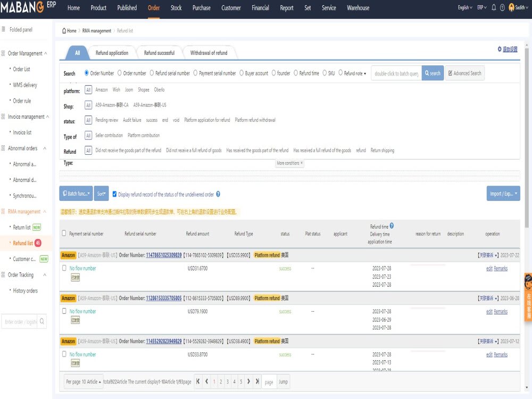Click the page number input field
This screenshot has height=399, width=532.
tap(269, 381)
